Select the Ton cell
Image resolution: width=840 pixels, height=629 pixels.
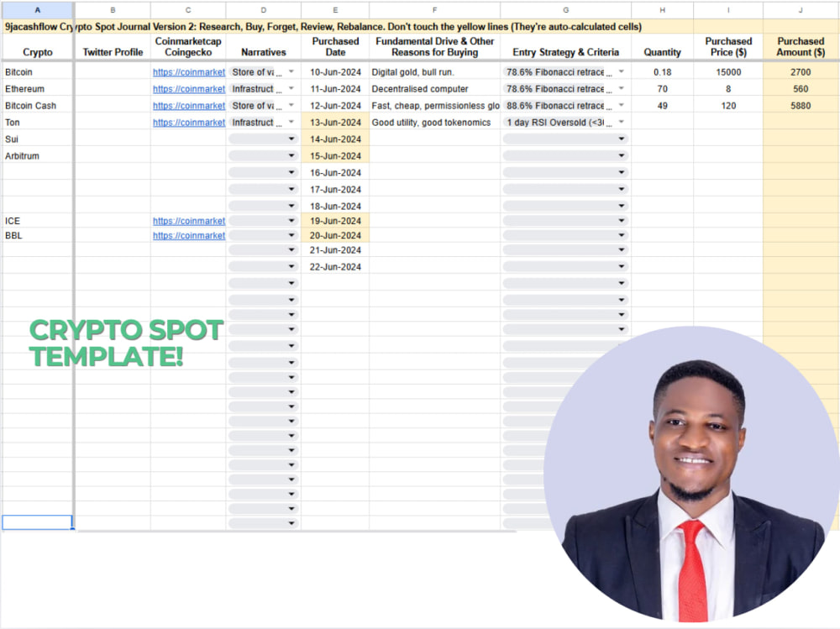coord(38,122)
